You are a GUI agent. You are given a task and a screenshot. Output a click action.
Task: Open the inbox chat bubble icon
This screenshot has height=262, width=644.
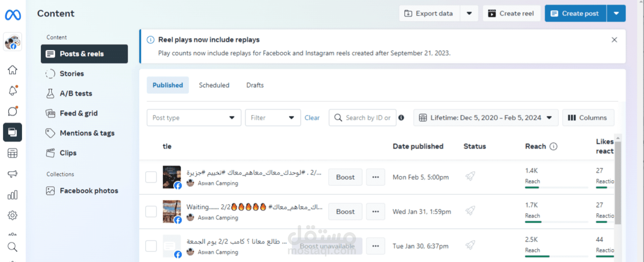coord(13,111)
